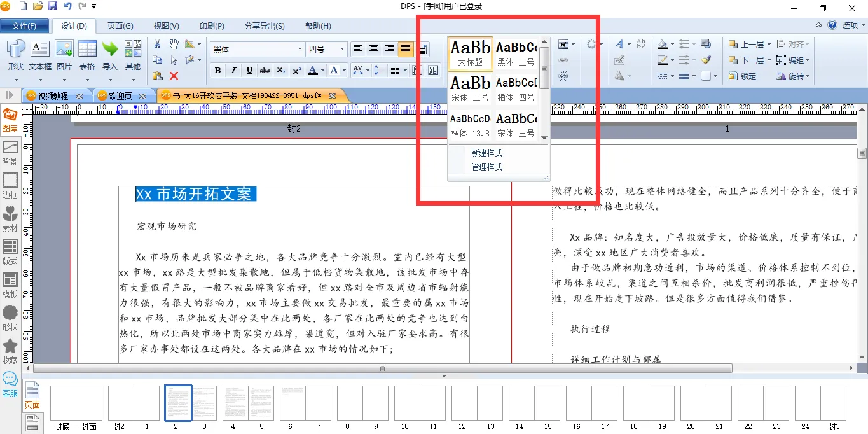The image size is (868, 434).
Task: Expand the 上一层 bring forward dropdown
Action: (768, 45)
